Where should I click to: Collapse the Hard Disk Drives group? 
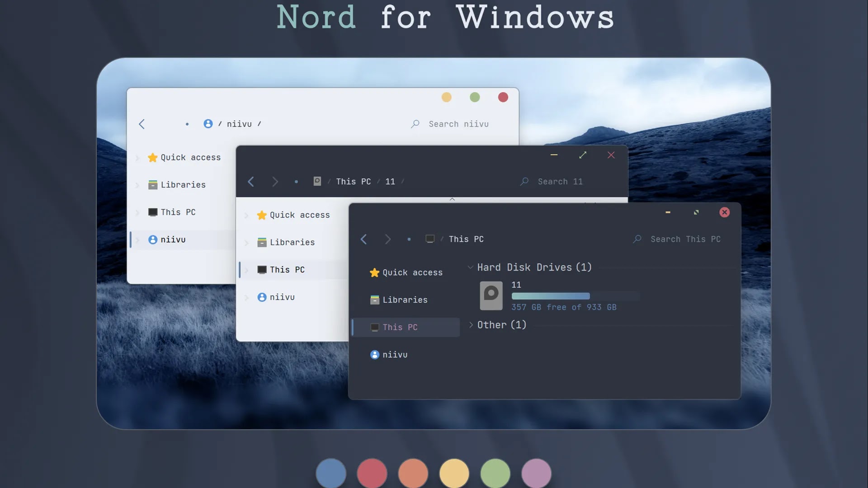point(470,267)
